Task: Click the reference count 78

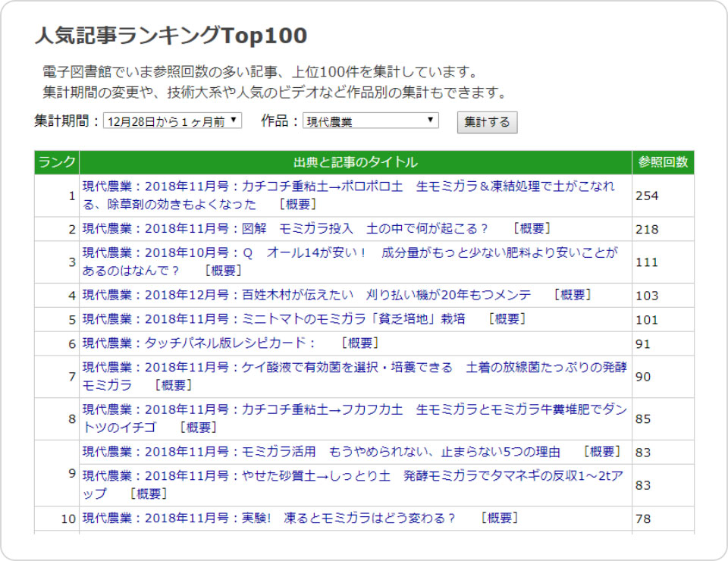Action: click(643, 519)
